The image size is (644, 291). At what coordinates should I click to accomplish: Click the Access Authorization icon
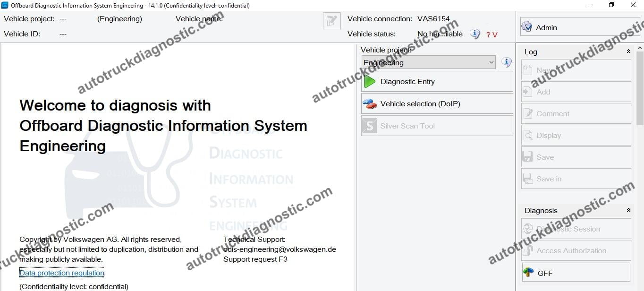pos(527,250)
